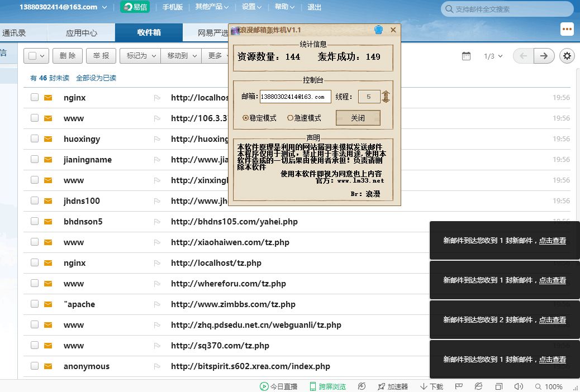Flag the email from huoxingy
The width and height of the screenshot is (580, 392).
(157, 139)
